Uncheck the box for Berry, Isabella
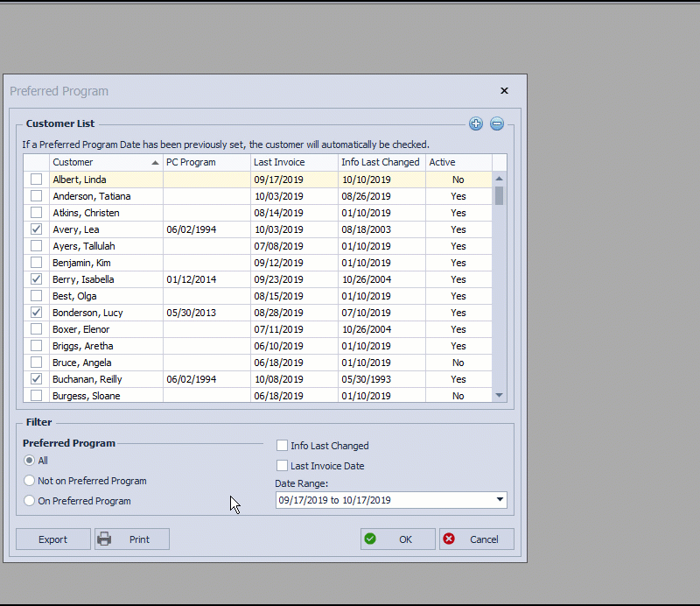This screenshot has width=700, height=606. pos(36,279)
